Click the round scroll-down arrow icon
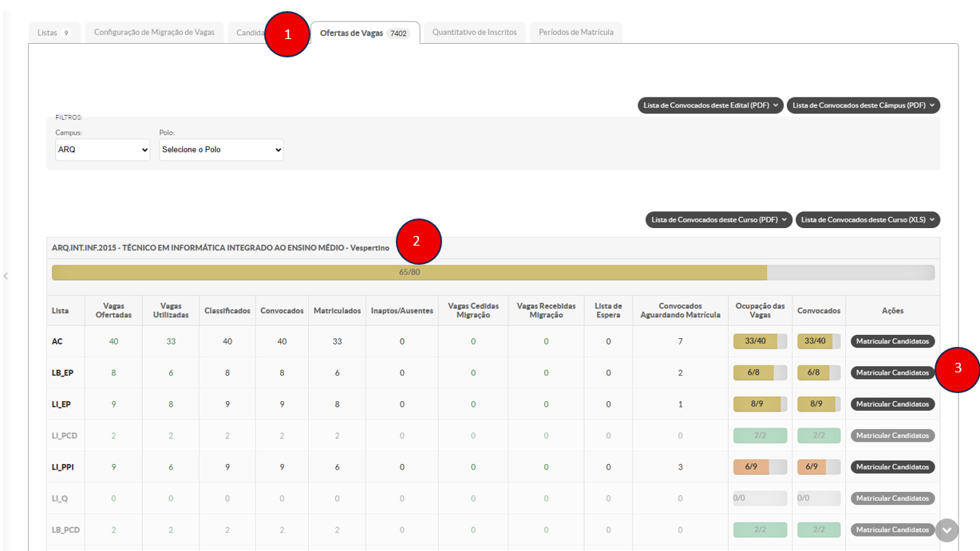The height and width of the screenshot is (551, 980). point(947,530)
